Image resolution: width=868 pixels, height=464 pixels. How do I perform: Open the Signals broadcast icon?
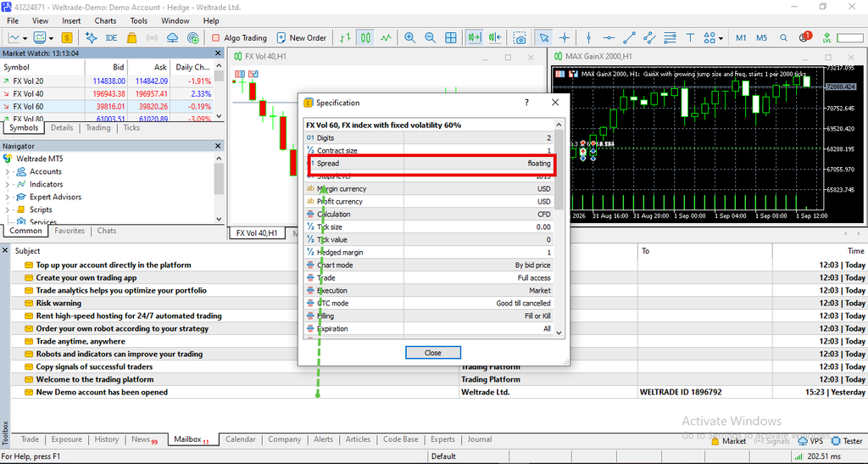pyautogui.click(x=153, y=37)
